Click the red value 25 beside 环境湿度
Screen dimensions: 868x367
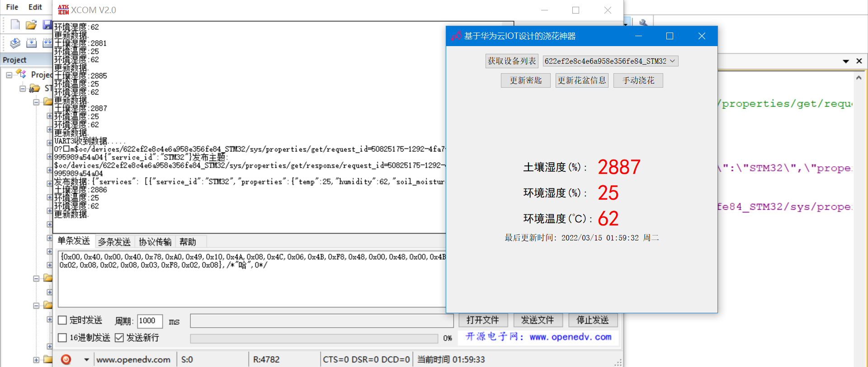click(x=608, y=193)
